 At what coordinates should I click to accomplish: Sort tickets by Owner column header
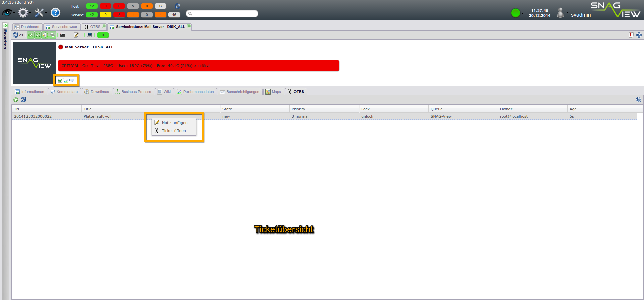(532, 109)
